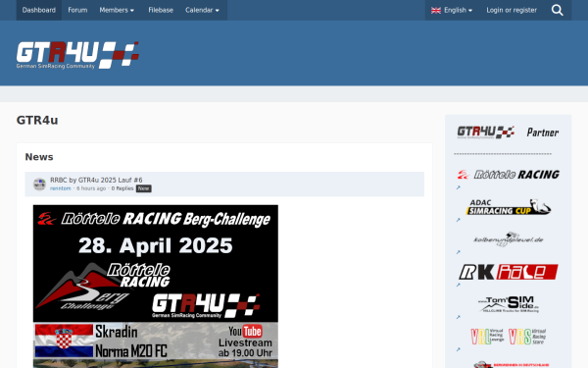The height and width of the screenshot is (368, 588).
Task: Click external link arrow under ADAC SimRacing Cup
Action: (x=458, y=220)
